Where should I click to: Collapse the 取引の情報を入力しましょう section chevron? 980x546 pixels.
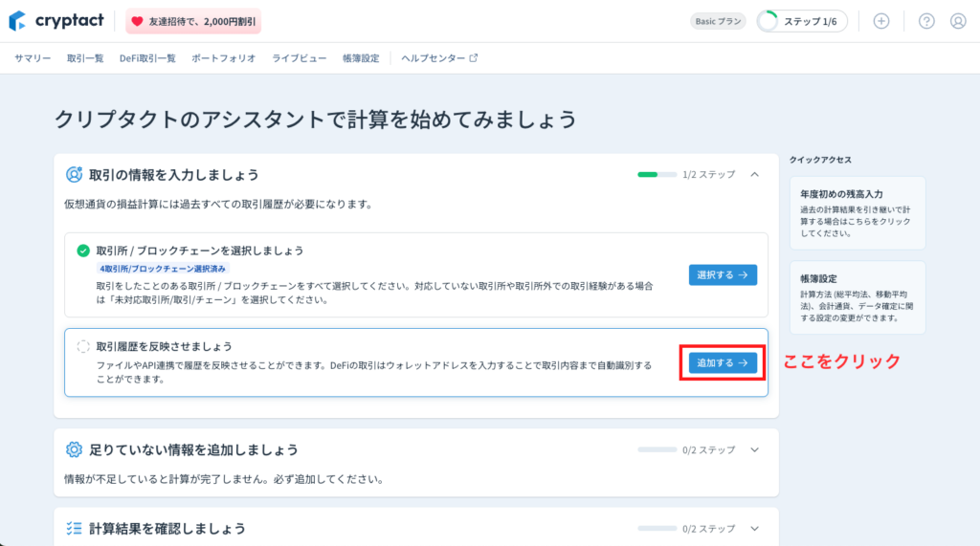754,174
